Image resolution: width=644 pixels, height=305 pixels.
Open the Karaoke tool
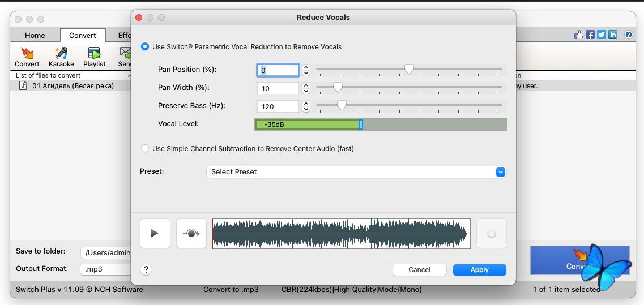(x=61, y=57)
